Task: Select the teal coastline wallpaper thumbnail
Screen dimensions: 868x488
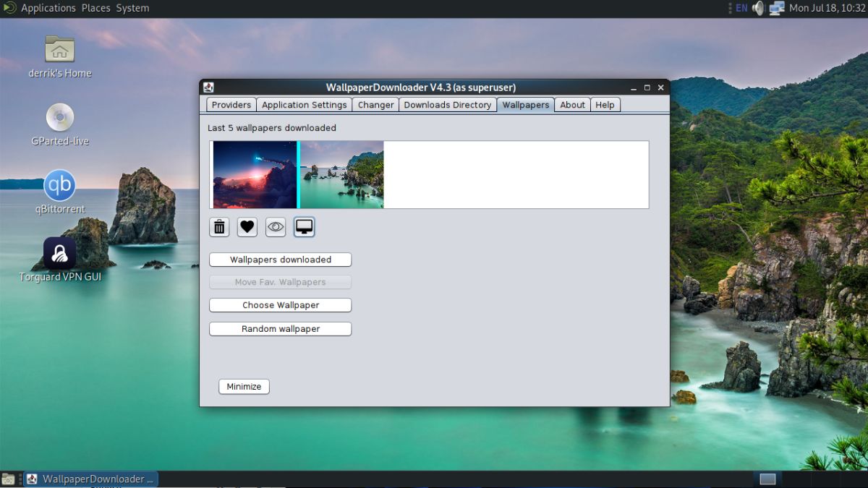Action: (x=341, y=174)
